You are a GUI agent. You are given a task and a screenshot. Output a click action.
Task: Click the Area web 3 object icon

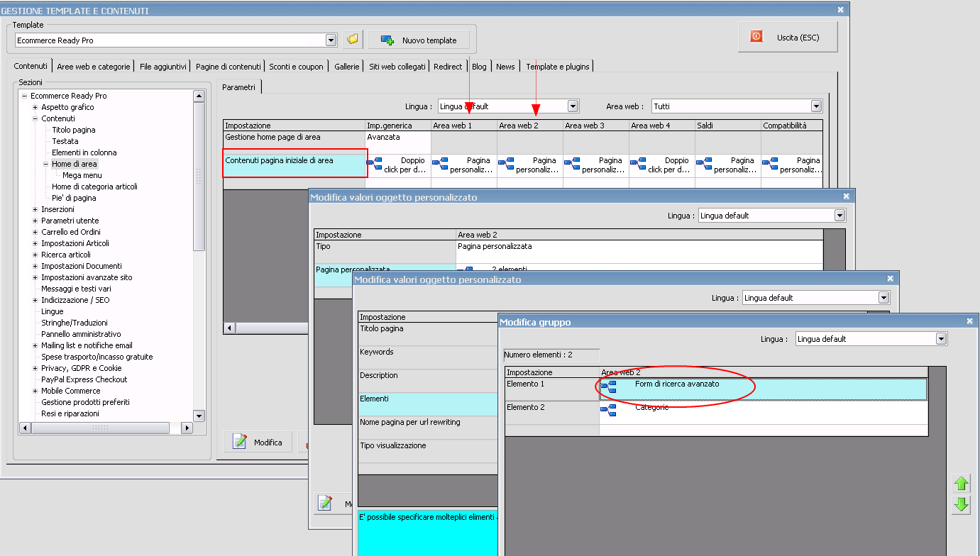[573, 165]
